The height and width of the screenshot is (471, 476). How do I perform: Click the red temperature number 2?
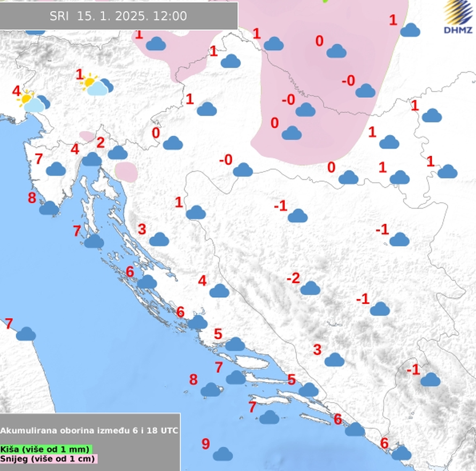click(x=101, y=143)
